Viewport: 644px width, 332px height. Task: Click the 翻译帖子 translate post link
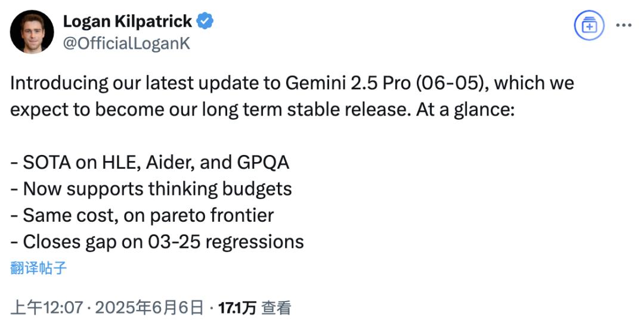[x=38, y=268]
